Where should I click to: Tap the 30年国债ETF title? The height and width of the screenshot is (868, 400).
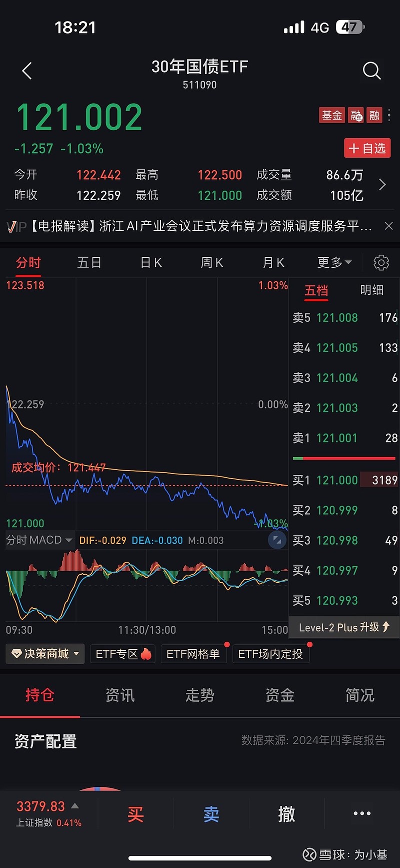pos(200,67)
